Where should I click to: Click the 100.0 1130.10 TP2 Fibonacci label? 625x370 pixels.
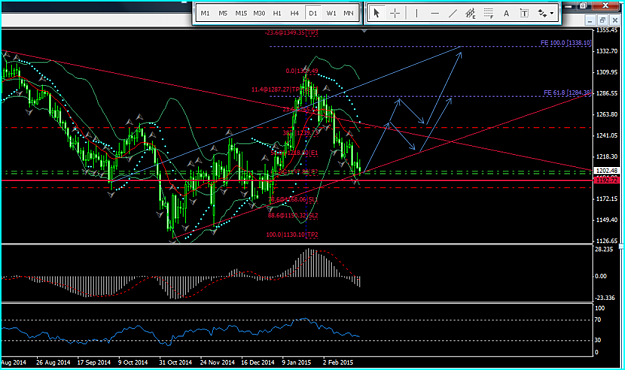[x=292, y=235]
